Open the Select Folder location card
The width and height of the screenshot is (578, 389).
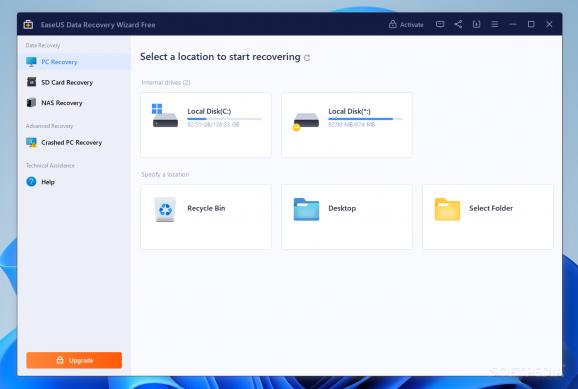pos(488,217)
